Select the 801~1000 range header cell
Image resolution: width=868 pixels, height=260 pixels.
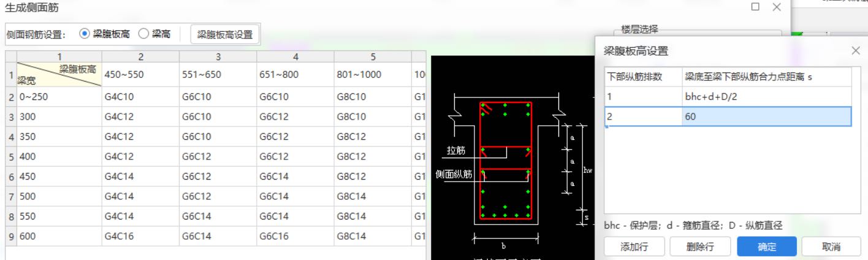click(x=372, y=75)
